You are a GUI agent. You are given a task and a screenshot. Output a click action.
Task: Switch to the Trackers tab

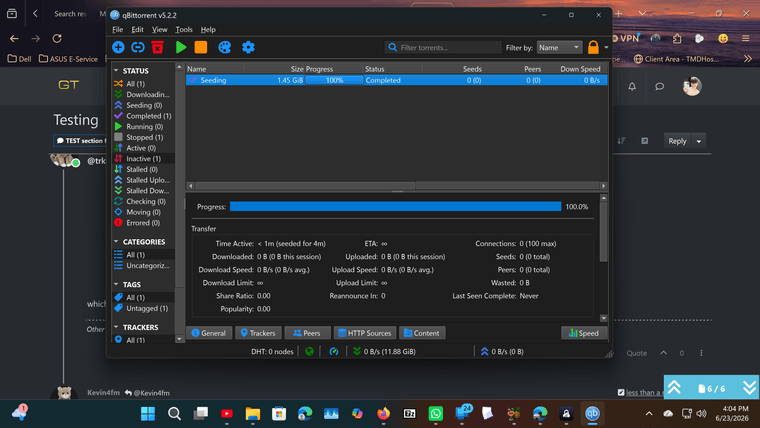pos(258,333)
